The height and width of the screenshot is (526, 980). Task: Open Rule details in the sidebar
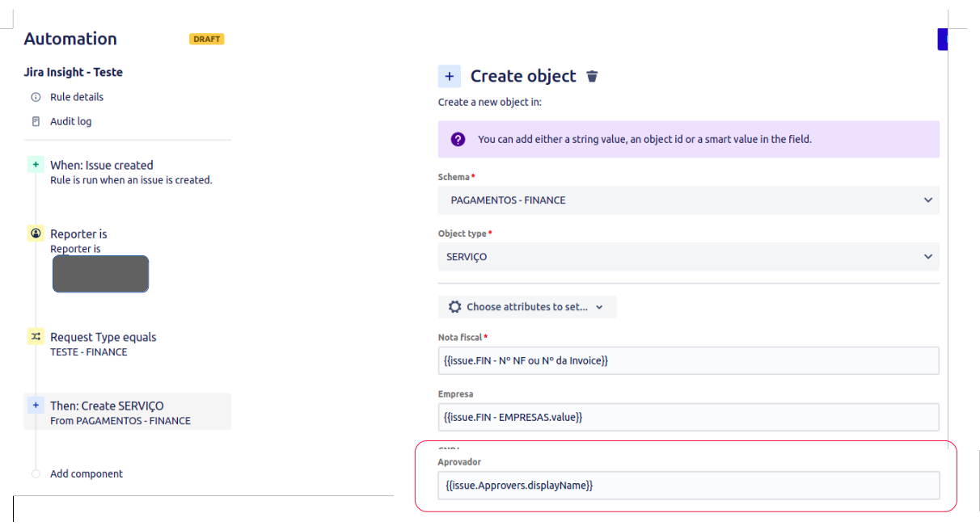(77, 97)
